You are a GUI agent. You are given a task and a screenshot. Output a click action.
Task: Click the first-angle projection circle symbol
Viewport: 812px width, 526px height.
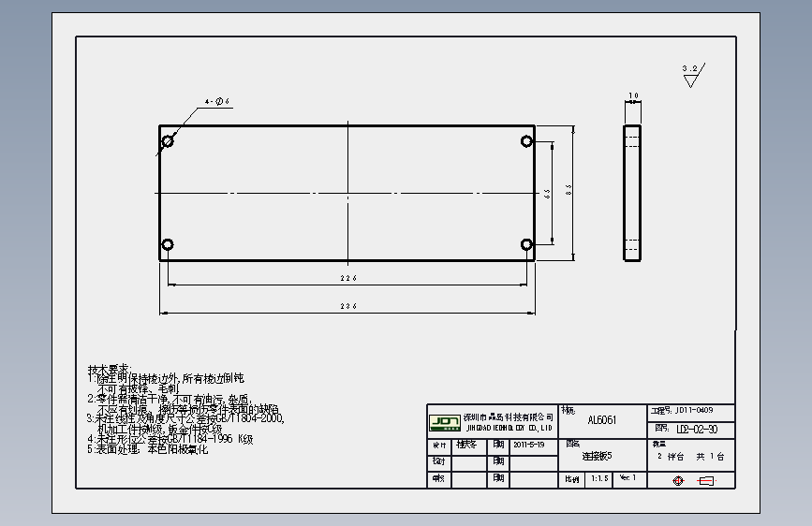point(678,481)
